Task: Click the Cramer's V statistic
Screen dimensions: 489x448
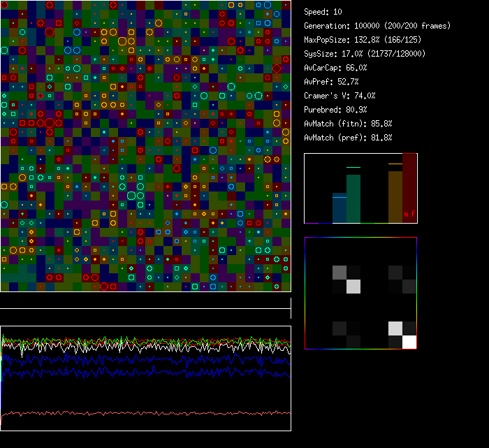Action: click(340, 96)
